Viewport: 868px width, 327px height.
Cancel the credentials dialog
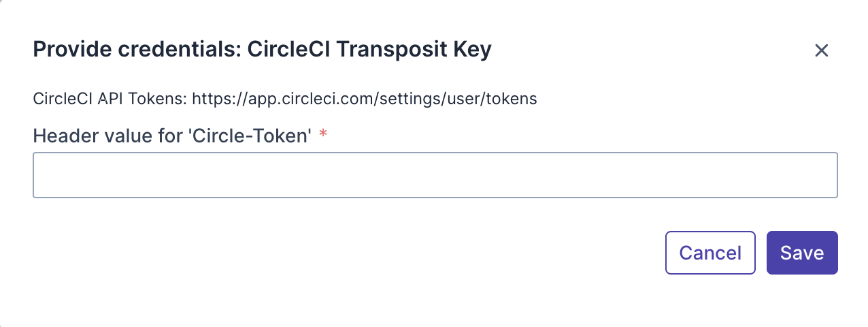(710, 253)
